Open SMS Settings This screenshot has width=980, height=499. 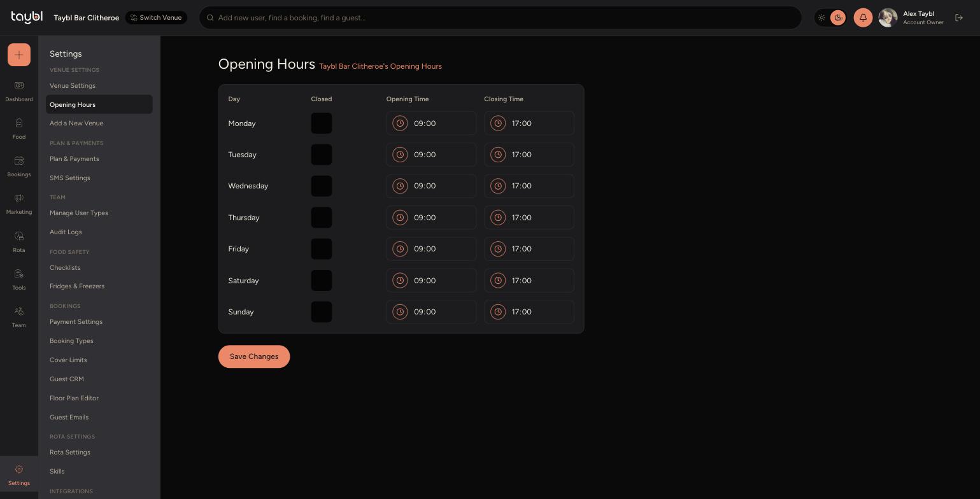70,178
